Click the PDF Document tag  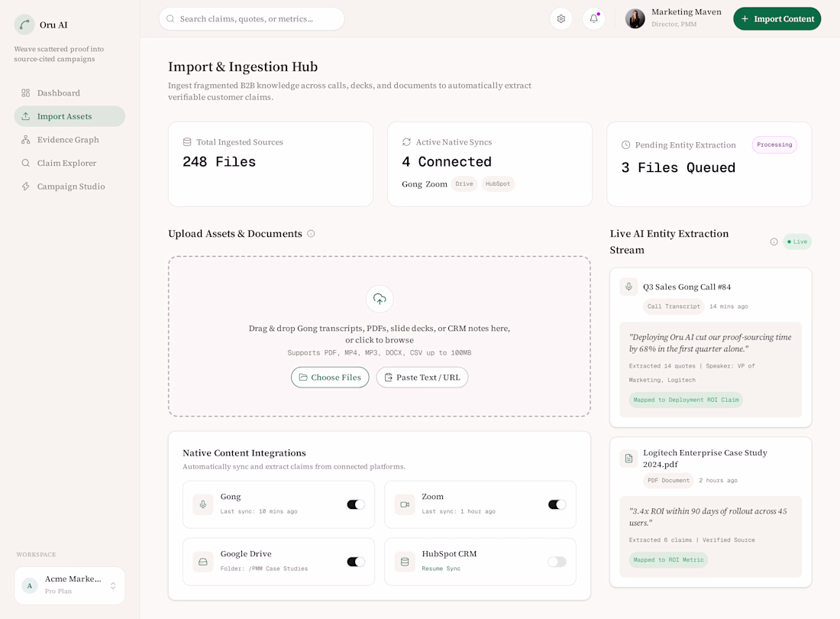click(x=668, y=481)
